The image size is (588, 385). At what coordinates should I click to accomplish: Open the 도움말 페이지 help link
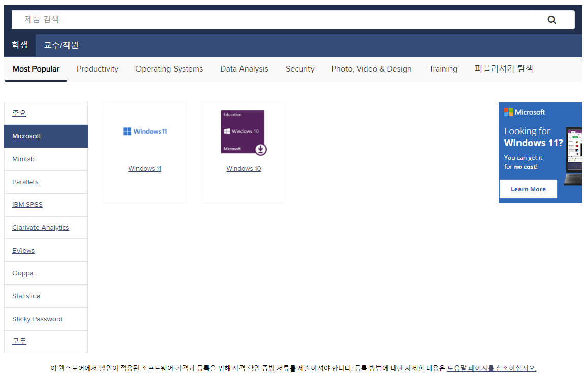[x=492, y=368]
